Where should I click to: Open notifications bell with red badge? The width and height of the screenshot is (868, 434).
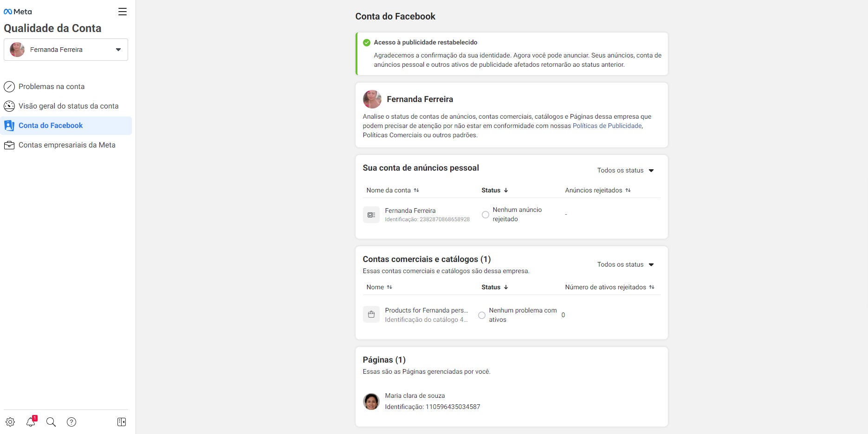pyautogui.click(x=31, y=422)
